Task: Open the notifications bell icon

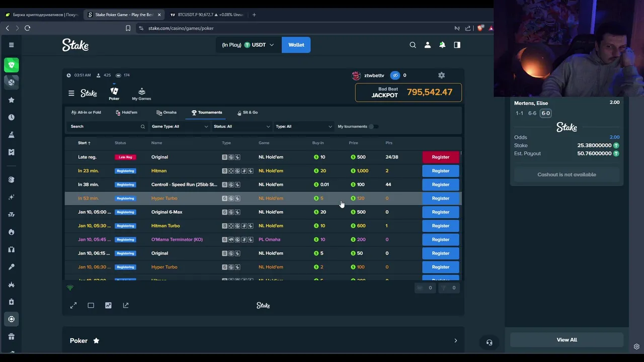Action: pos(442,45)
